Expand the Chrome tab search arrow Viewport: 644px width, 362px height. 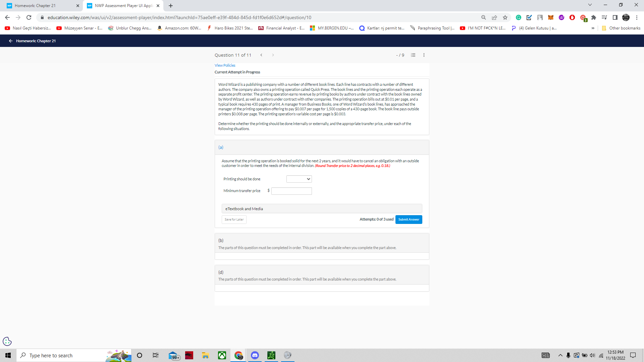point(590,5)
